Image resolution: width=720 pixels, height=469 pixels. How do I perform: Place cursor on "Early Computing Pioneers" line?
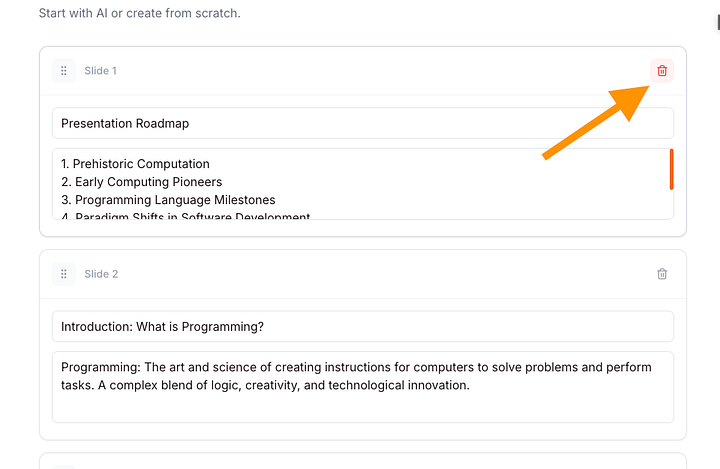(141, 182)
